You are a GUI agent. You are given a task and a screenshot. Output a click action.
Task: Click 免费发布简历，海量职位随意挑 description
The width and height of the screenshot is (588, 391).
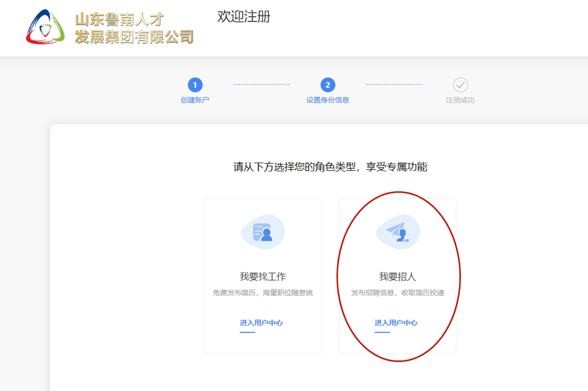[x=263, y=293]
